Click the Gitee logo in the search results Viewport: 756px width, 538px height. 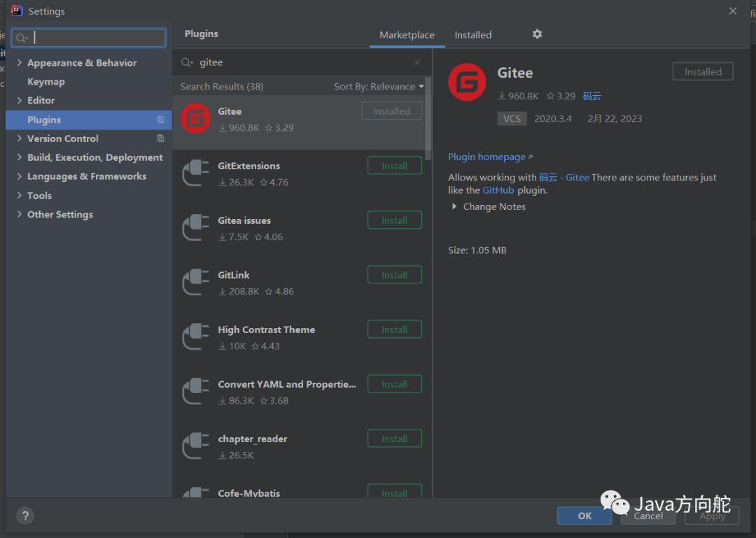pos(195,119)
